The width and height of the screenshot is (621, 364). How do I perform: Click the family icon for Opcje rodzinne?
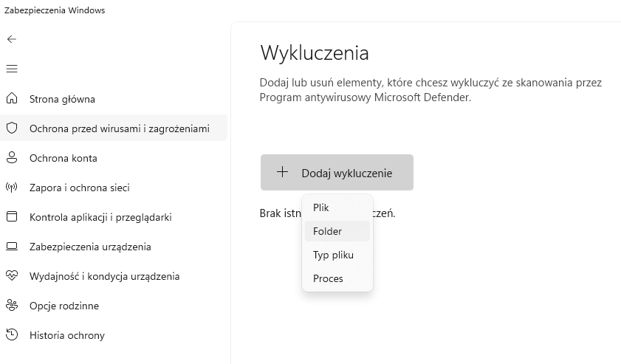(11, 306)
